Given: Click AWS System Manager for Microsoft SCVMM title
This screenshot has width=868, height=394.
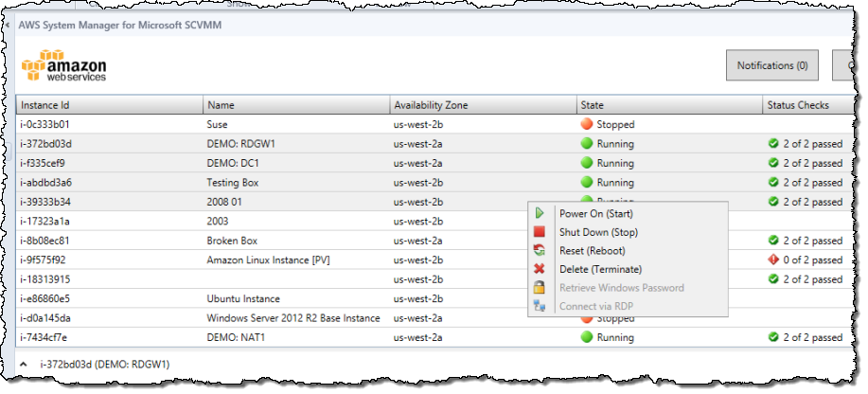Looking at the screenshot, I should 120,26.
